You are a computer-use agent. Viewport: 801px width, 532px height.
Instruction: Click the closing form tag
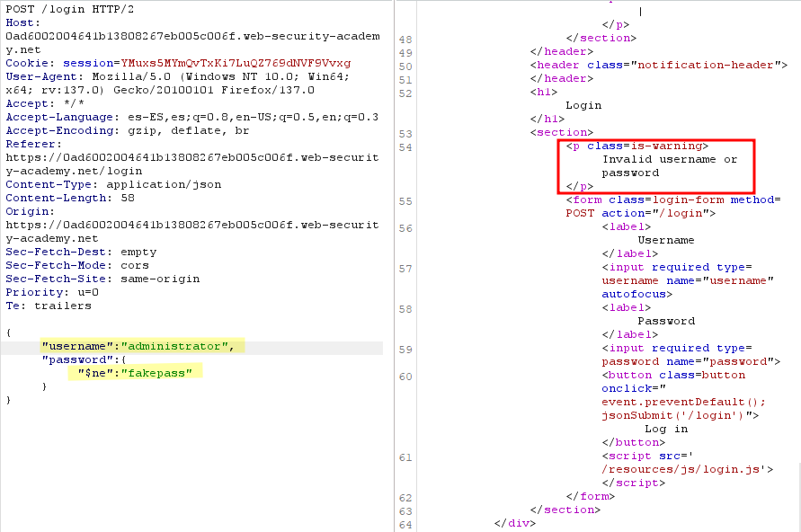click(591, 496)
